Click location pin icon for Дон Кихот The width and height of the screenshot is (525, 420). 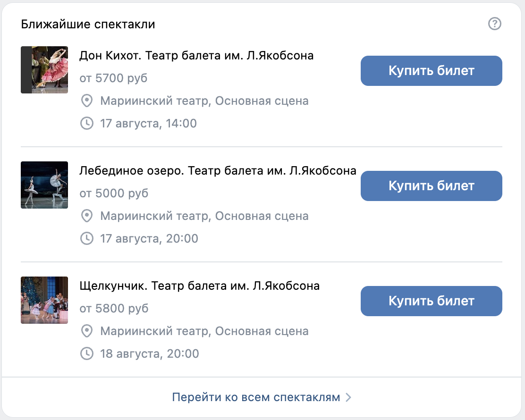(x=87, y=101)
